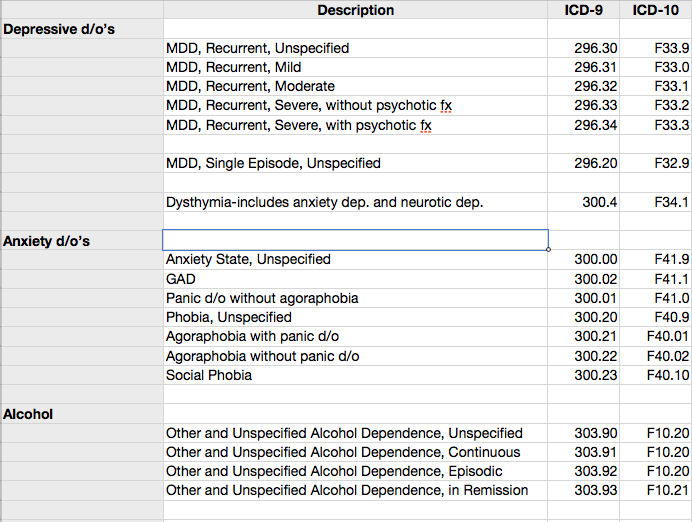Image resolution: width=692 pixels, height=522 pixels.
Task: Select MDD, Single Episode, Unspecified cell
Action: (273, 163)
